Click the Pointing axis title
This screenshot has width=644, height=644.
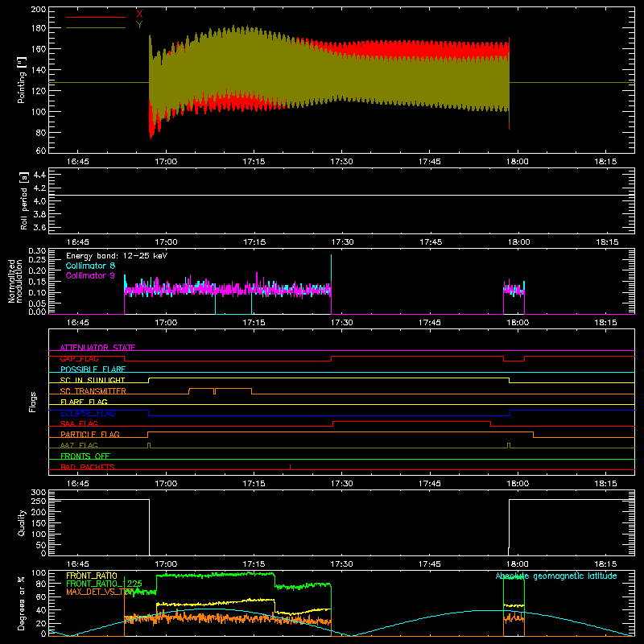(22, 80)
